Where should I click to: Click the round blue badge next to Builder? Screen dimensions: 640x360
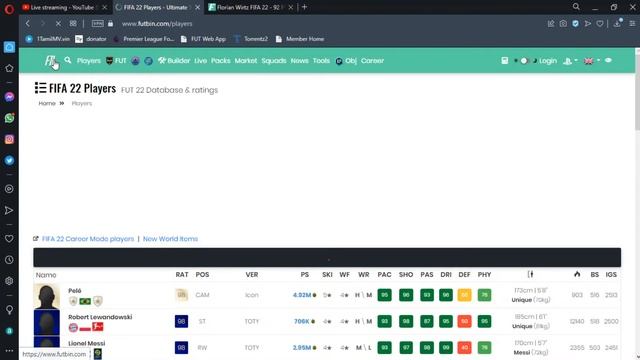click(149, 61)
